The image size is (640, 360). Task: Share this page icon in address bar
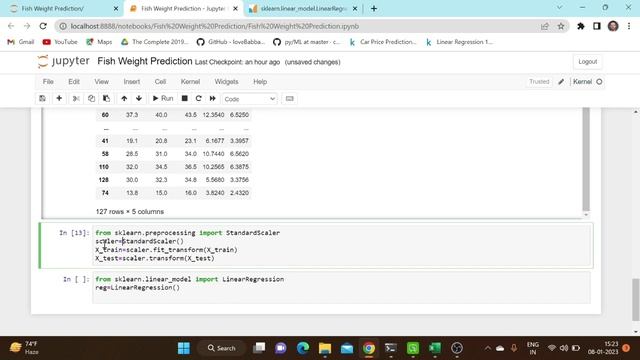544,26
